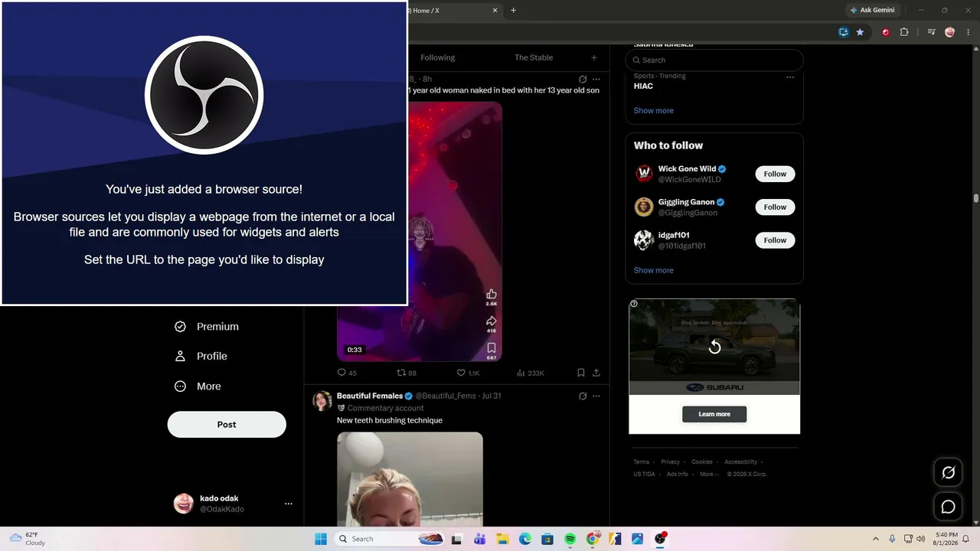Open Chrome profile avatar
This screenshot has width=980, height=551.
[x=950, y=32]
